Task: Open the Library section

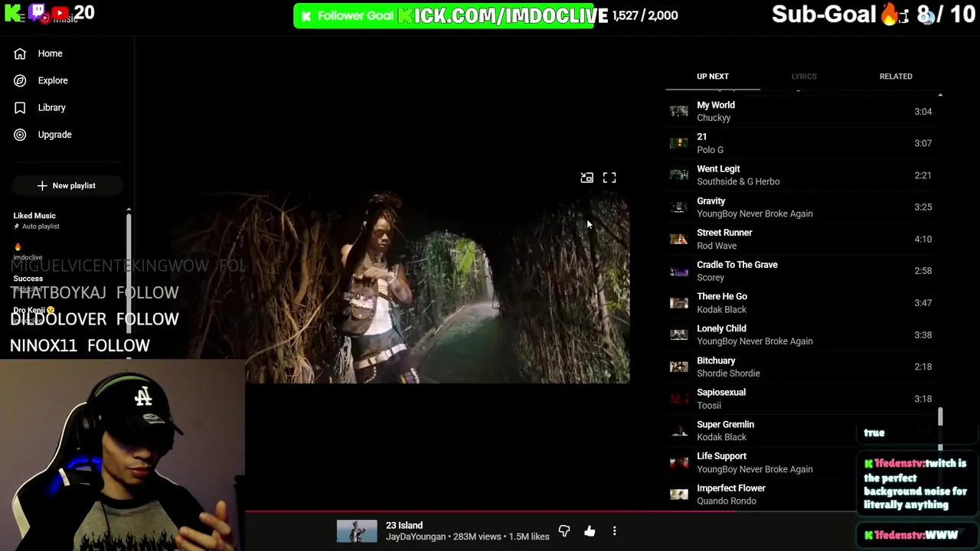Action: point(40,108)
